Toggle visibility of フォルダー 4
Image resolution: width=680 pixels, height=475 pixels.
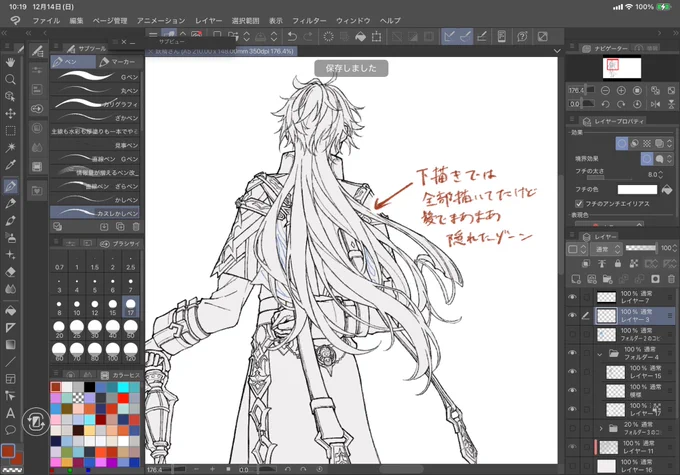click(572, 353)
